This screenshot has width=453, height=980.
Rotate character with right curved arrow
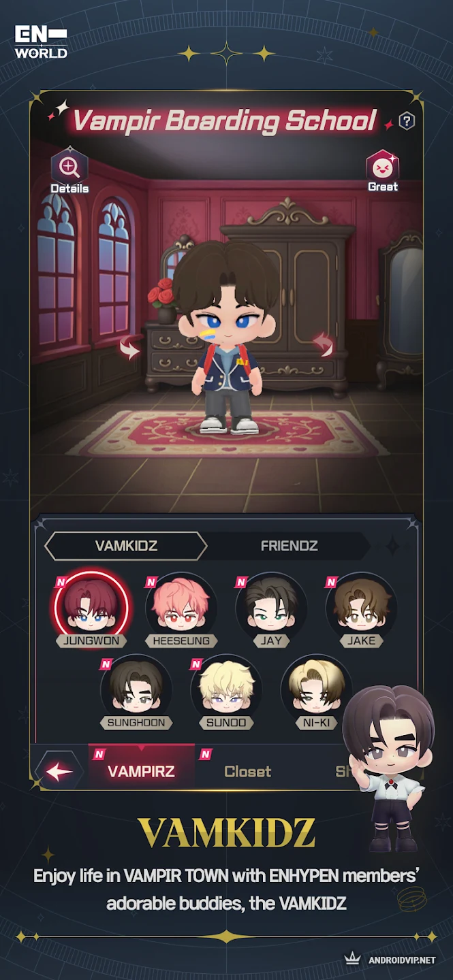coord(323,345)
